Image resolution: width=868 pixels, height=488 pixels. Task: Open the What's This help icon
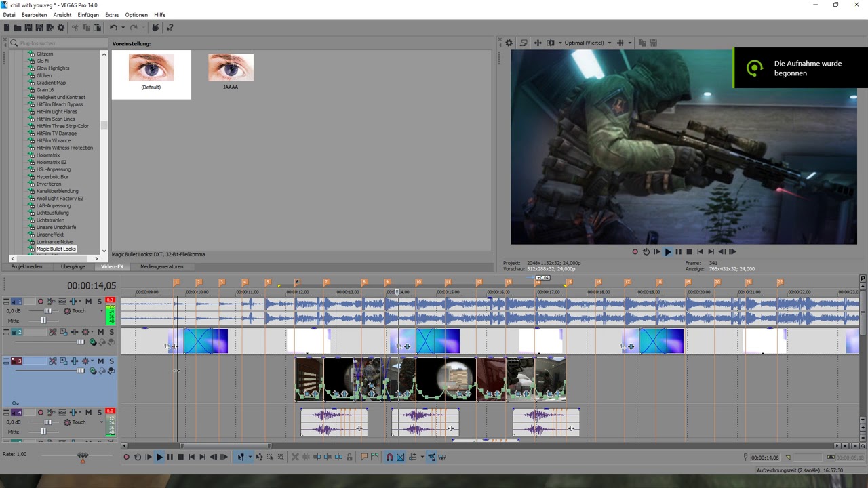tap(170, 28)
